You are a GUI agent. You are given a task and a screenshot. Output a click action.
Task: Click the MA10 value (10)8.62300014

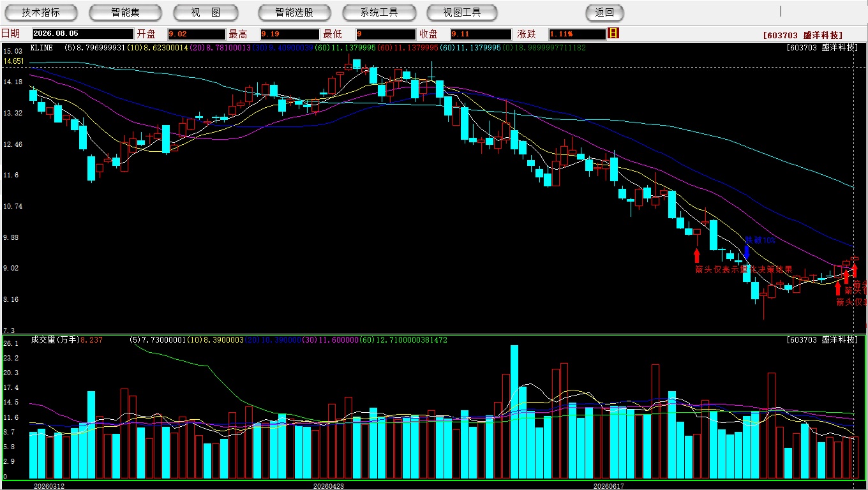(x=157, y=48)
